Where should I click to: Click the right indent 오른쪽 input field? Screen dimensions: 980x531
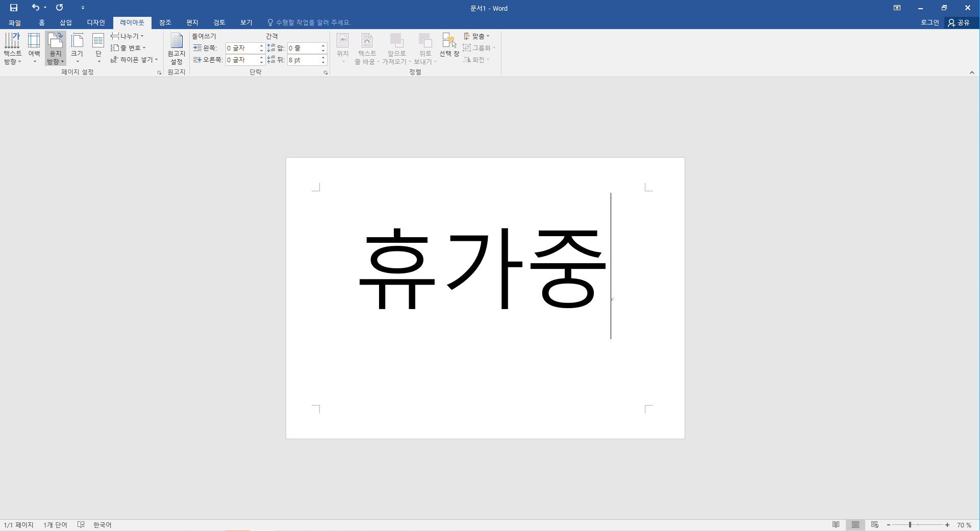[242, 60]
